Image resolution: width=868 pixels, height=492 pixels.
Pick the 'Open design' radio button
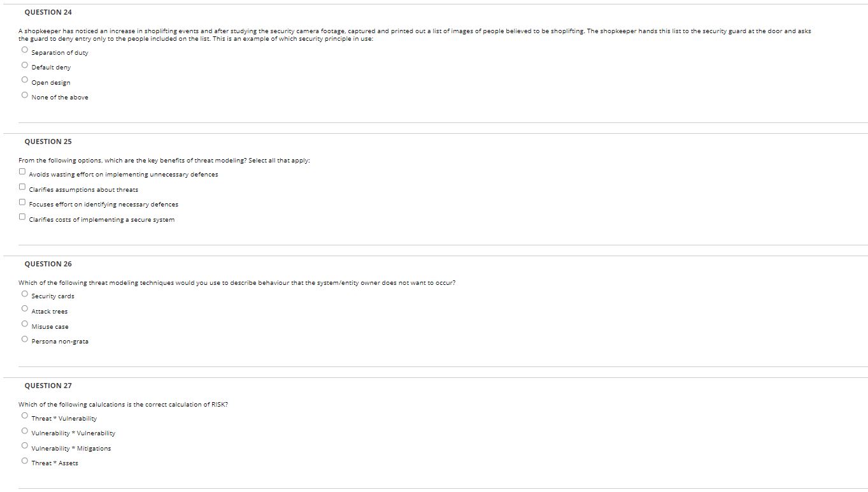pyautogui.click(x=25, y=80)
